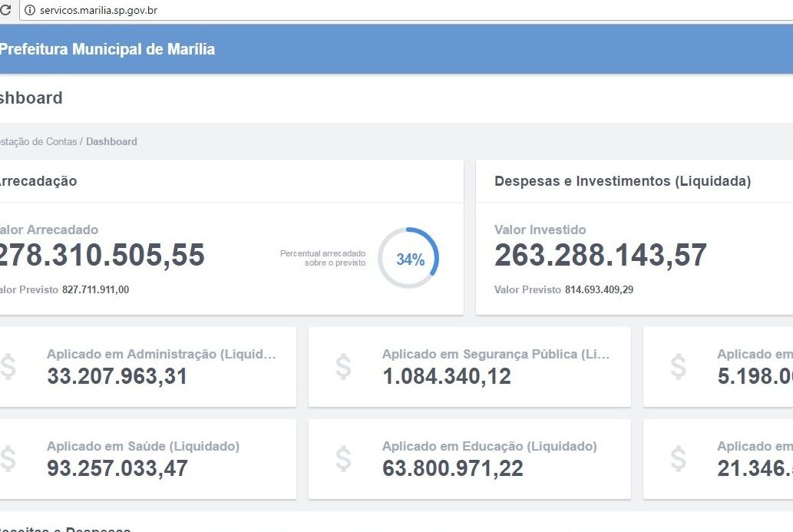This screenshot has width=793, height=532.
Task: Click the 1.084.340,12 Segurança Pública amount
Action: click(x=446, y=376)
